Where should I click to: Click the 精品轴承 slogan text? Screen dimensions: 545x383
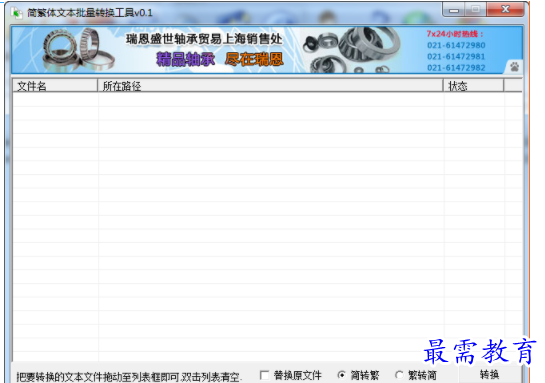coord(186,59)
